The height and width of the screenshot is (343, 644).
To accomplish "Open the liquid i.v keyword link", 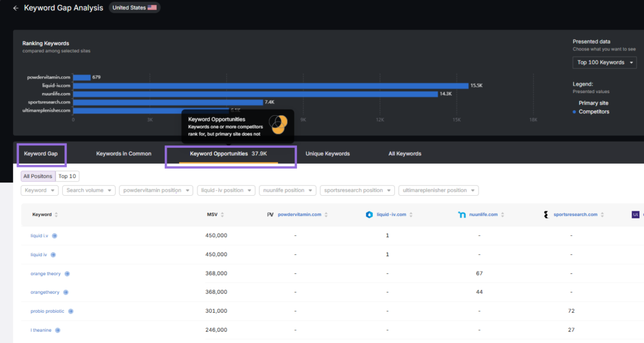I will (40, 236).
